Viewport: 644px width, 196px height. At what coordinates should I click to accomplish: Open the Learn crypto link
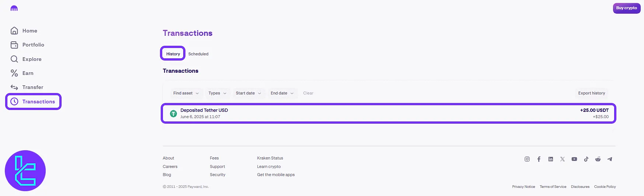pos(269,166)
